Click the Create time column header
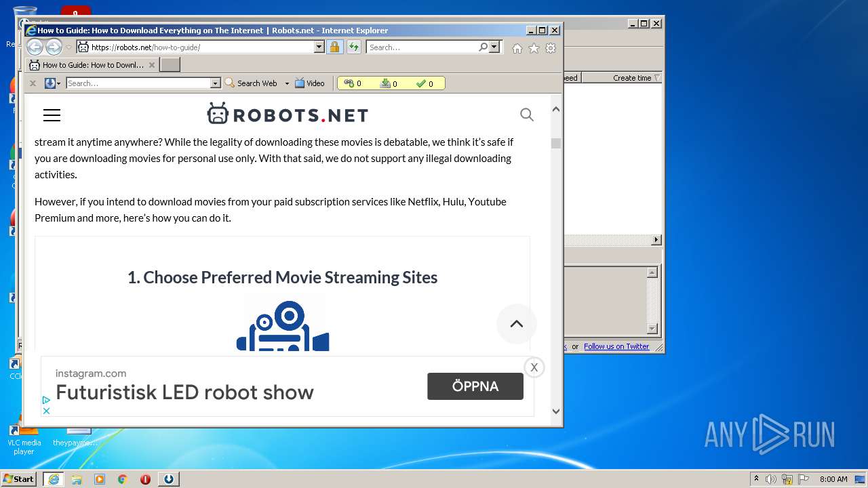The width and height of the screenshot is (868, 488). pyautogui.click(x=632, y=78)
